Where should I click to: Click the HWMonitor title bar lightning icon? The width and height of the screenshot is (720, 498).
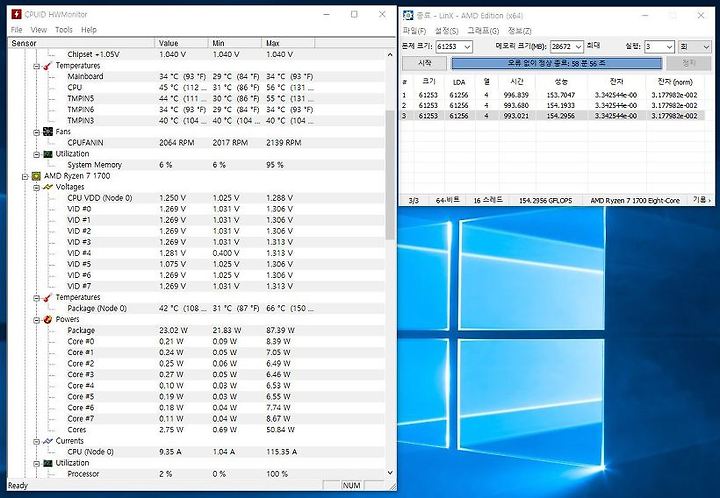(x=16, y=14)
